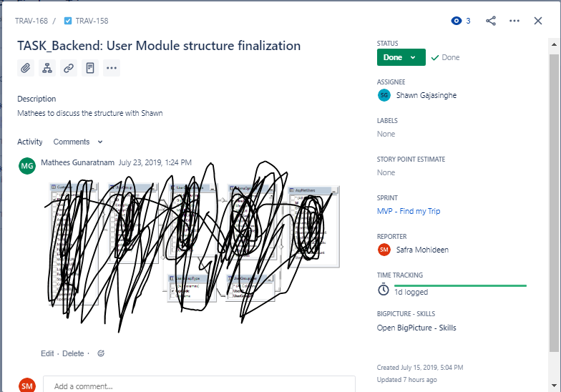561x392 pixels.
Task: Click the watcher count 3
Action: pyautogui.click(x=468, y=21)
